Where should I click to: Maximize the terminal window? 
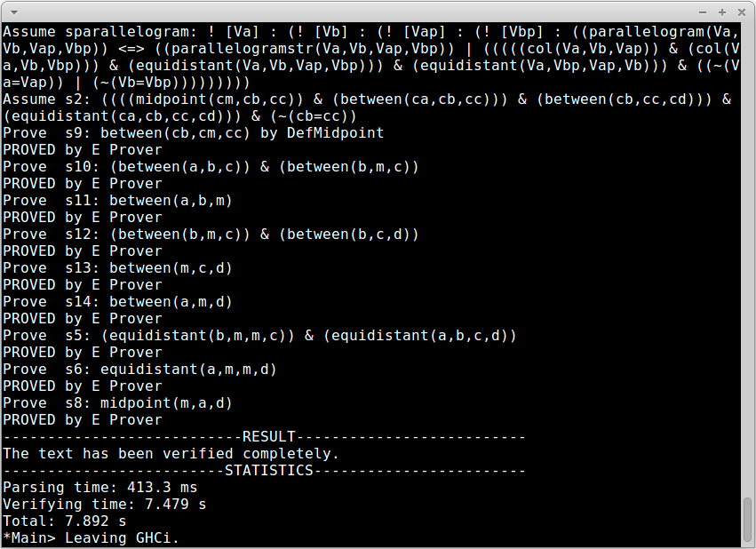[x=722, y=12]
